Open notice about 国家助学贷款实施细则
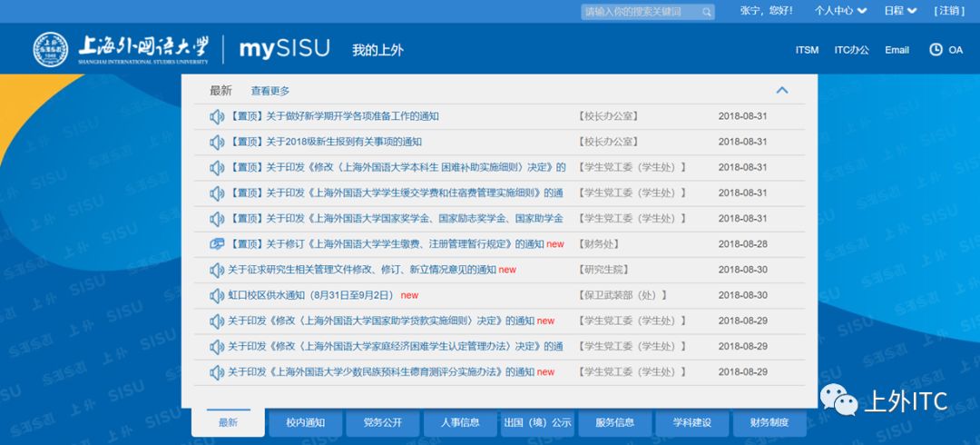 click(381, 321)
